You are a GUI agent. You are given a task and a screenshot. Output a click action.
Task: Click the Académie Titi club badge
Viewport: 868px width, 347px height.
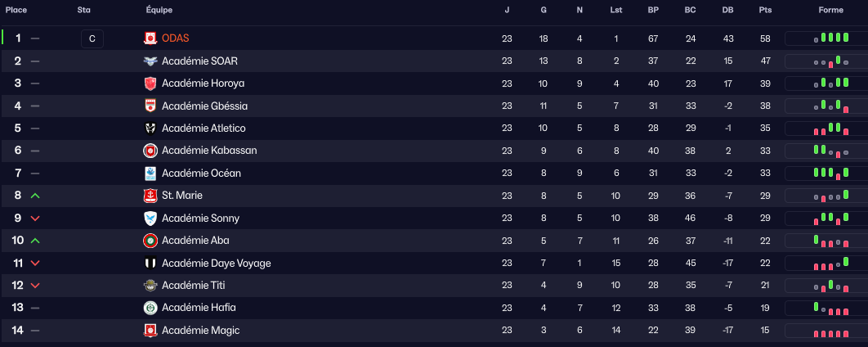coord(150,286)
